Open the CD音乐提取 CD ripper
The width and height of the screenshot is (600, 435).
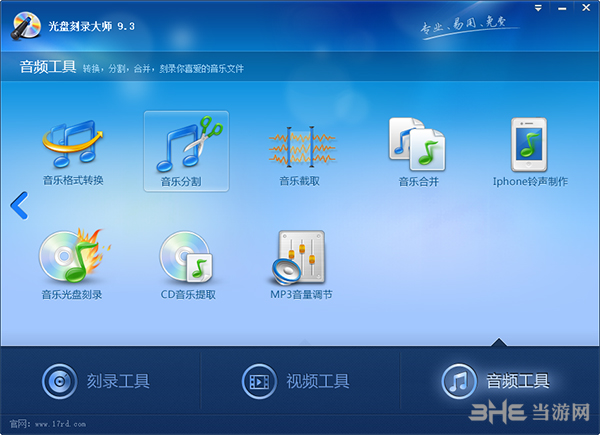point(188,265)
